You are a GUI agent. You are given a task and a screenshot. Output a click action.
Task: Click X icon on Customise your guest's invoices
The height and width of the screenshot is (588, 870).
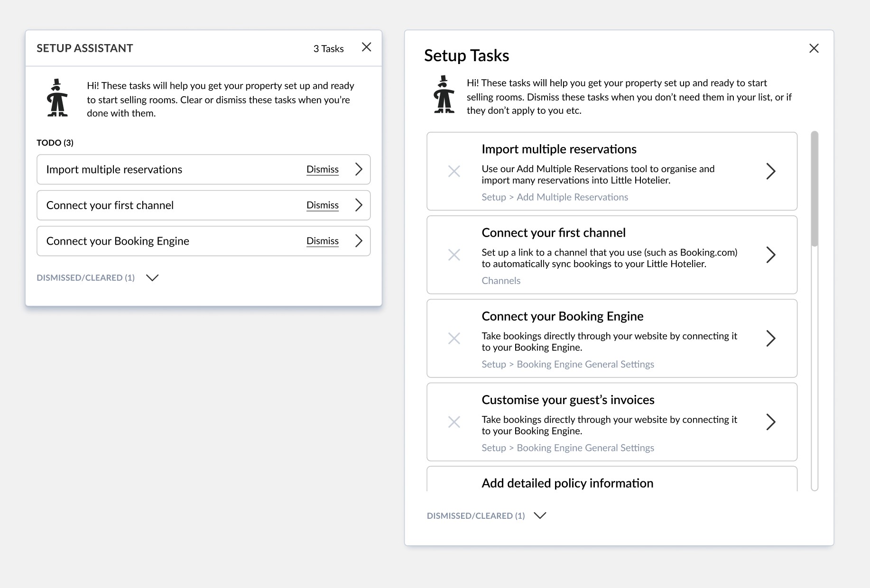[454, 422]
